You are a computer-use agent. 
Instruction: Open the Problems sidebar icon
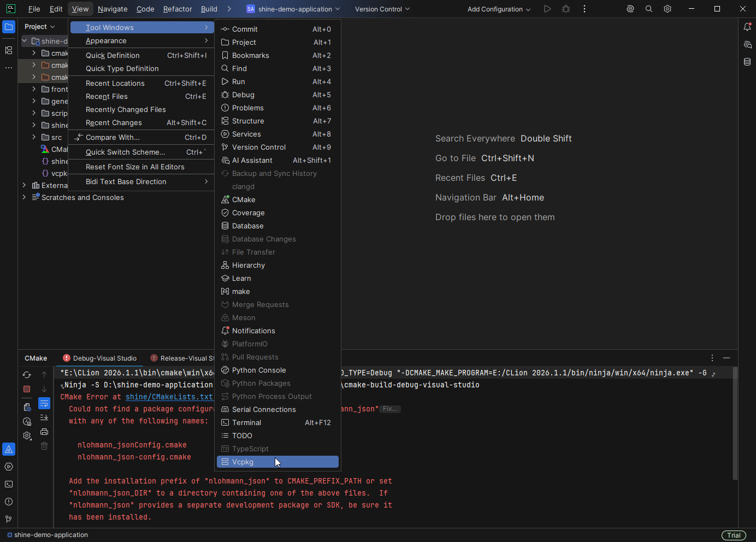coord(9,502)
